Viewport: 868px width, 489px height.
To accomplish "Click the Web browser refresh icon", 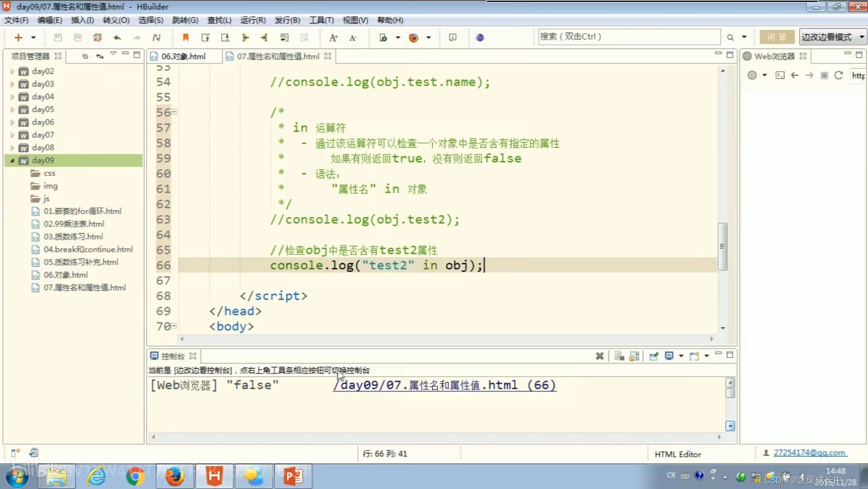I will pos(839,75).
